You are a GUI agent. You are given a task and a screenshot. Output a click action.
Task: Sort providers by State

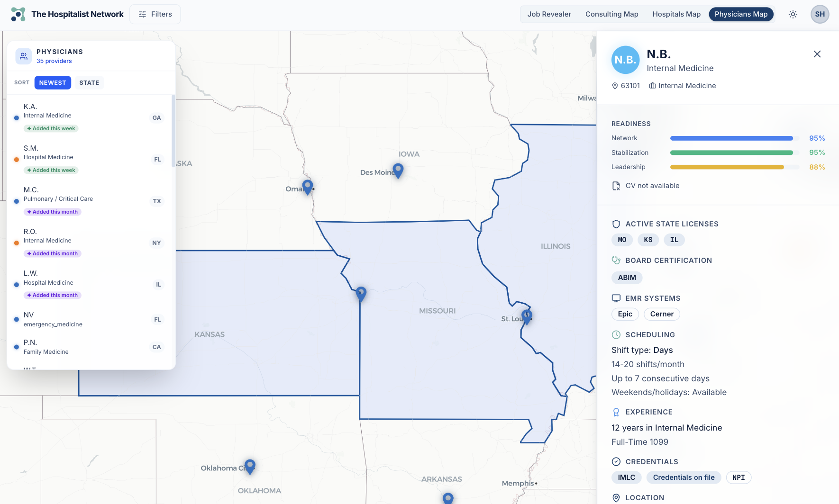point(89,82)
